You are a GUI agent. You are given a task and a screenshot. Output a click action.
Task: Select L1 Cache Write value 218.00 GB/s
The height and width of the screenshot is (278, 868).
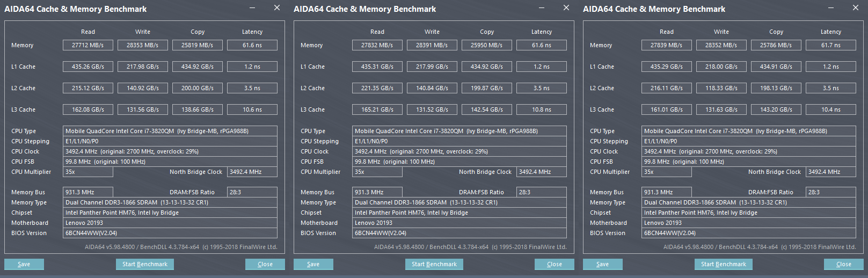tap(721, 67)
